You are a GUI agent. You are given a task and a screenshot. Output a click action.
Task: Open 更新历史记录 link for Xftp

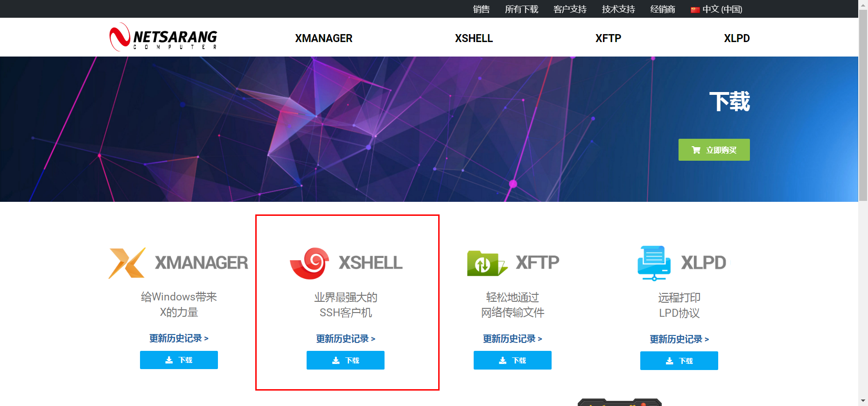pos(512,339)
